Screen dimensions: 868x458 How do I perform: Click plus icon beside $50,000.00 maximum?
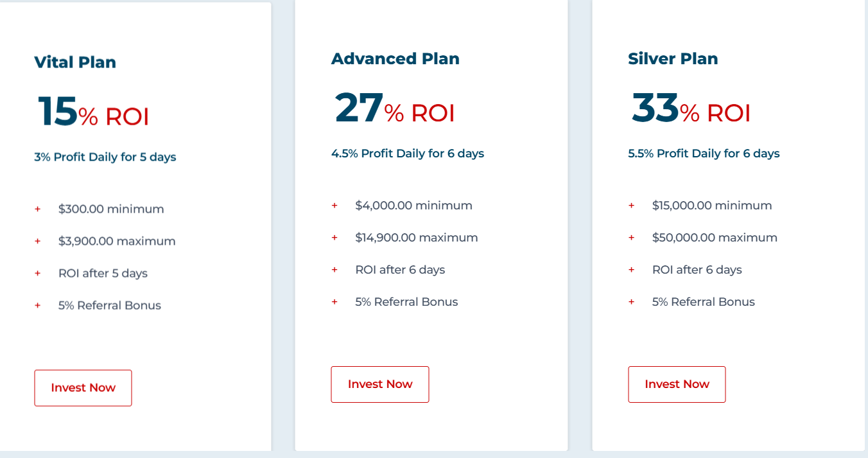click(632, 238)
